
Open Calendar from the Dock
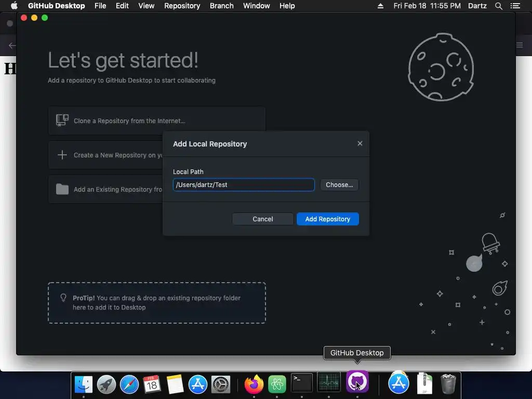152,384
